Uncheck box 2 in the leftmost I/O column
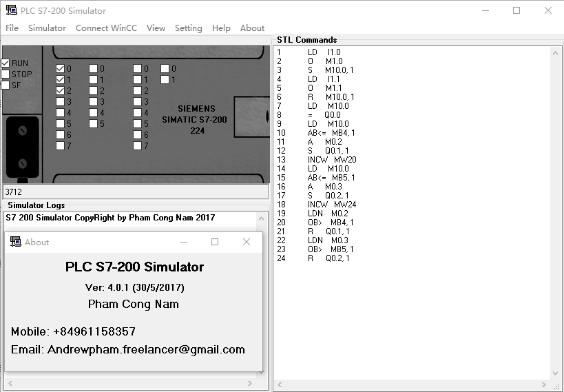This screenshot has height=392, width=564. click(61, 91)
